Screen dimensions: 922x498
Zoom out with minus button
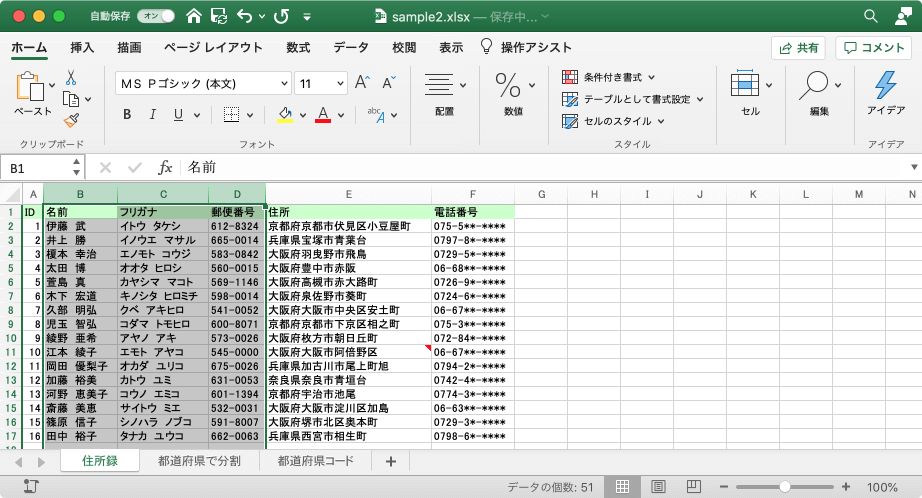click(724, 487)
